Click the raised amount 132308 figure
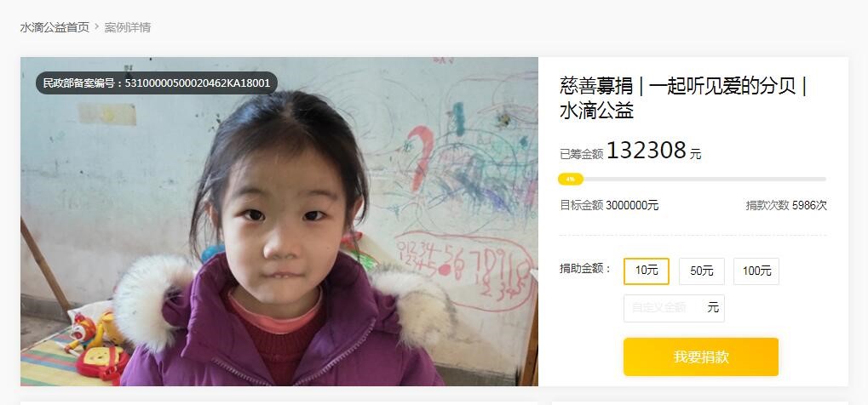The width and height of the screenshot is (868, 405). pos(647,150)
